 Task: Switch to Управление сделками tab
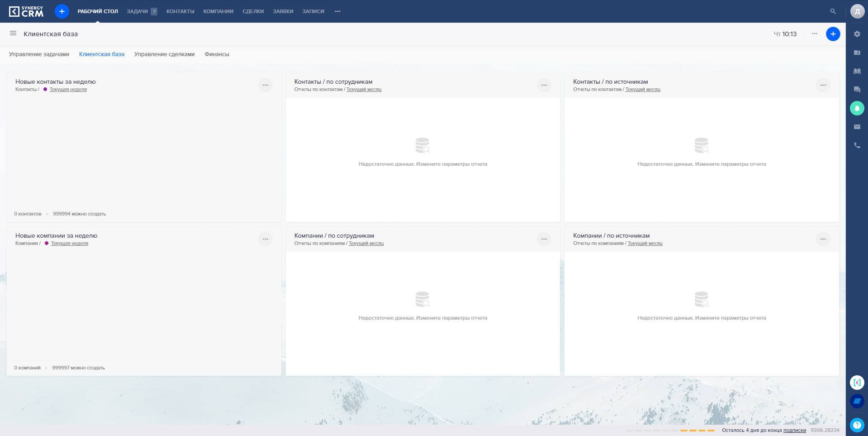point(164,54)
